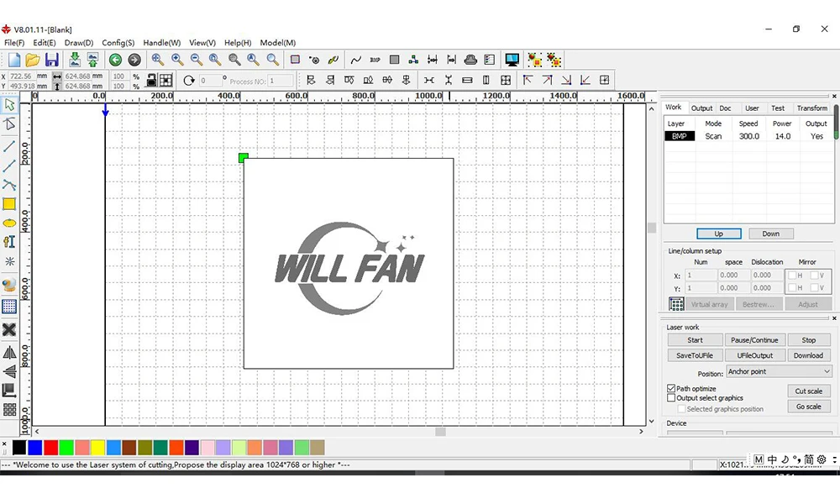Click the BMP image handling icon in toolbar
The image size is (840, 504).
tap(375, 60)
